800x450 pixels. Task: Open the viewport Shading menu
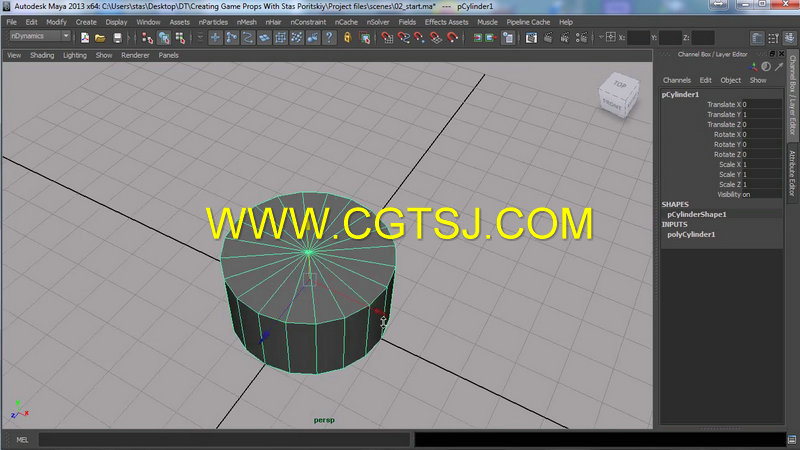pyautogui.click(x=42, y=55)
